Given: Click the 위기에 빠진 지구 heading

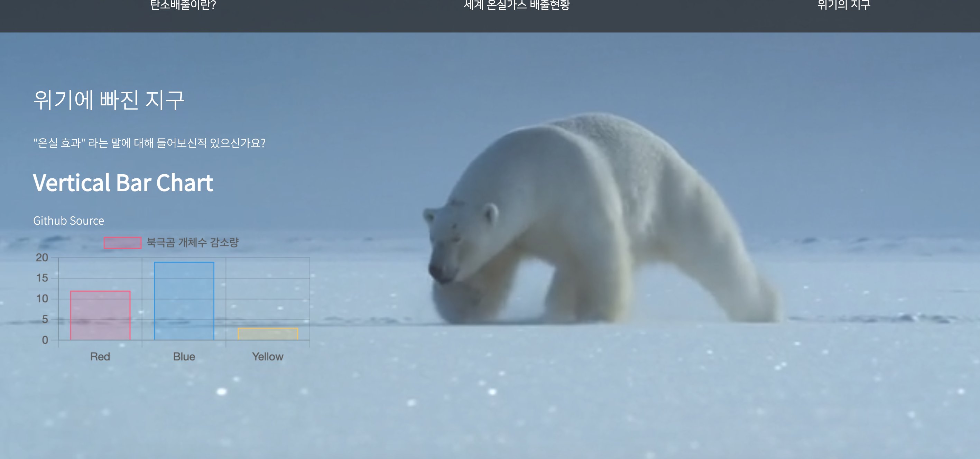Looking at the screenshot, I should [109, 100].
